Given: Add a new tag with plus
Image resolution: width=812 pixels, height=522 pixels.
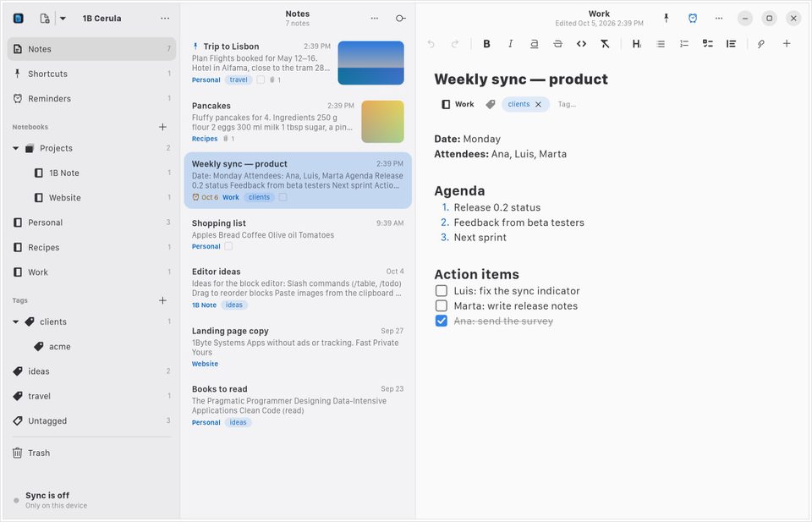Looking at the screenshot, I should [x=162, y=300].
